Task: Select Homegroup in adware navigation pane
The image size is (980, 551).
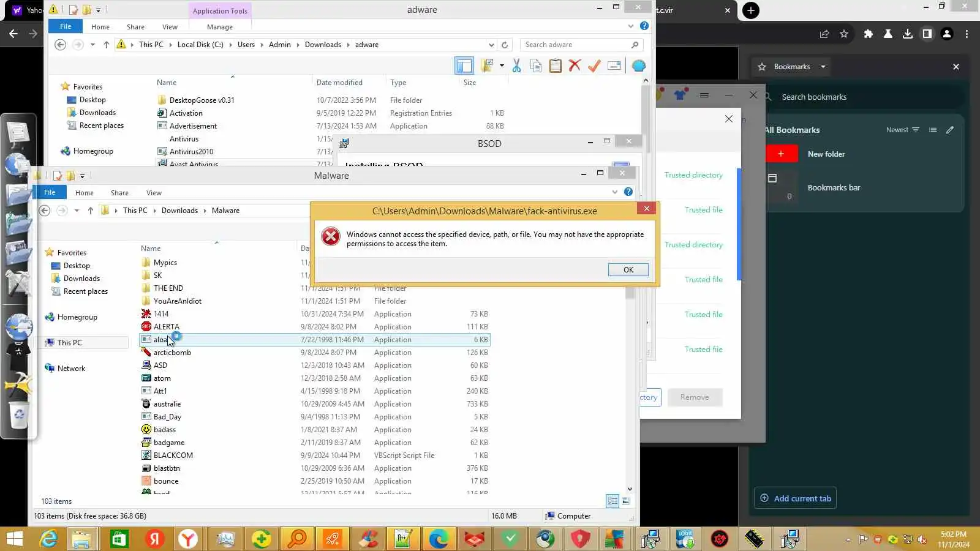Action: 93,151
